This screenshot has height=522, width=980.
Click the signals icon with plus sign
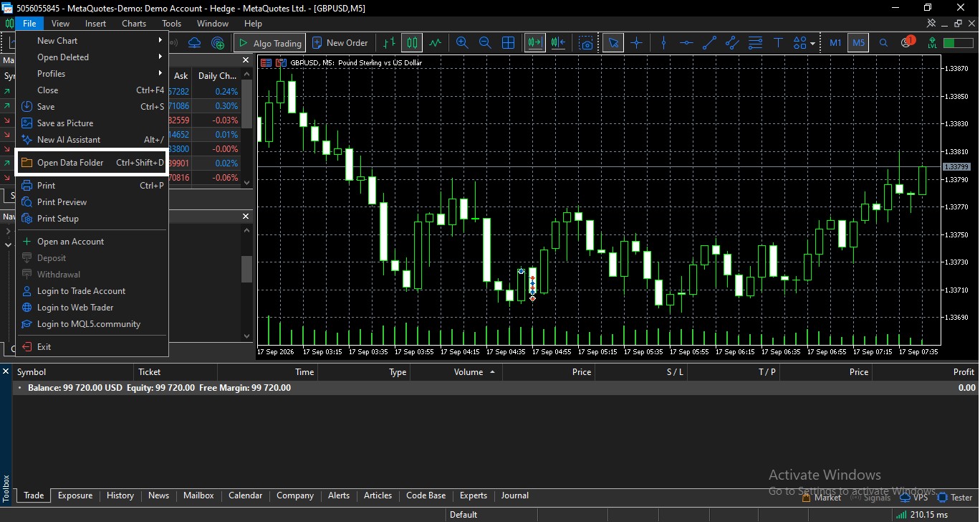click(x=218, y=43)
